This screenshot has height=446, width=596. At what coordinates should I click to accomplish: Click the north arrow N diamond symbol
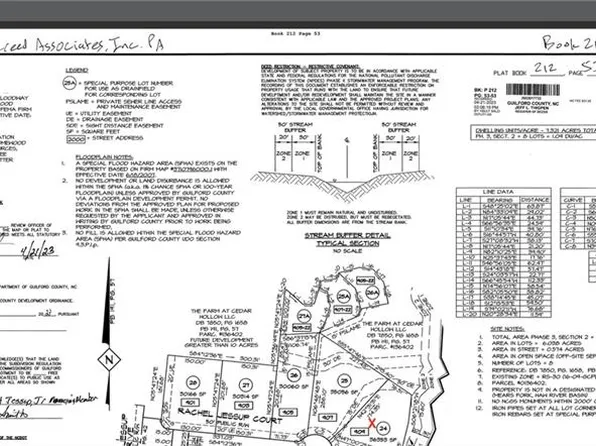[x=109, y=360]
